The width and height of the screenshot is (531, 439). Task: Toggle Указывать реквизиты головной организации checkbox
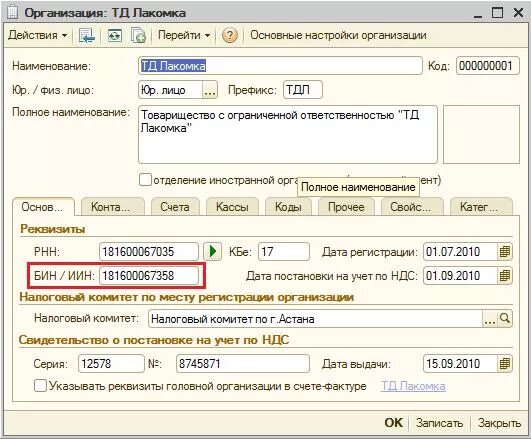coord(40,385)
